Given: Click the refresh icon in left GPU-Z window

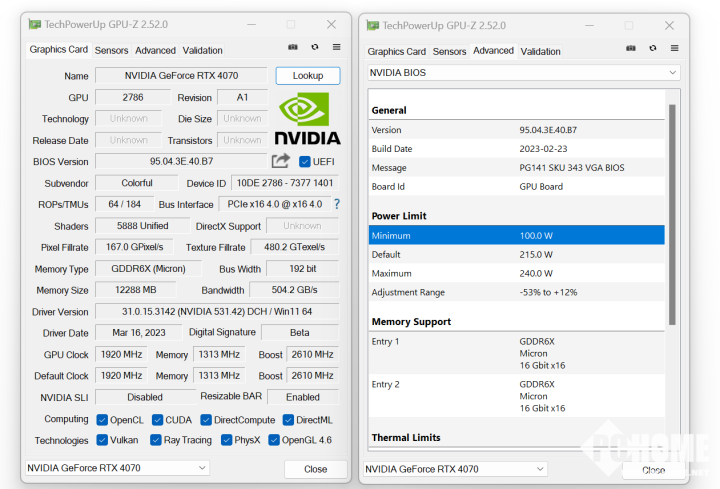Looking at the screenshot, I should pos(315,47).
